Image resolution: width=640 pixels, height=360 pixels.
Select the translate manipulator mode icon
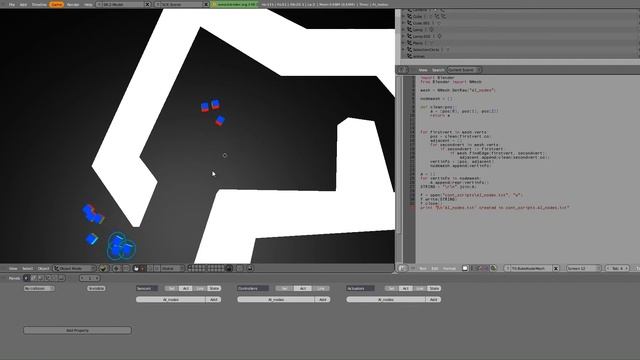click(142, 269)
